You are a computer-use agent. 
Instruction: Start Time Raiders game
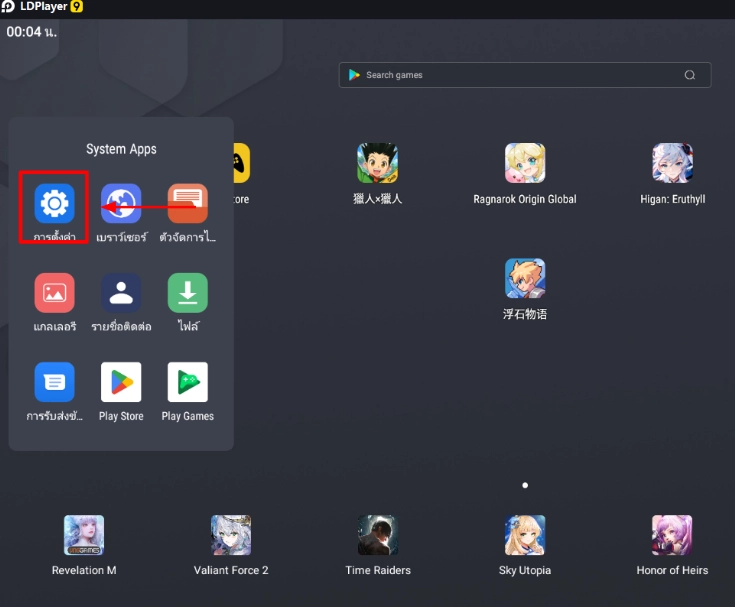pos(378,535)
